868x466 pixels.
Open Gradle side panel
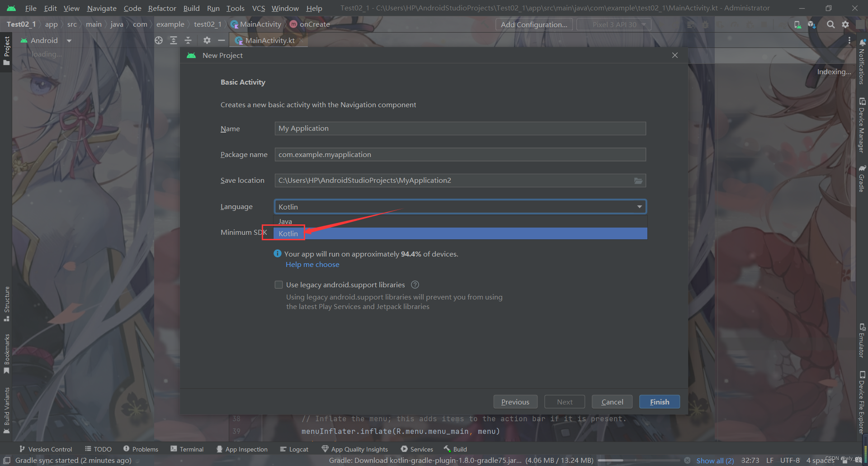(x=862, y=179)
